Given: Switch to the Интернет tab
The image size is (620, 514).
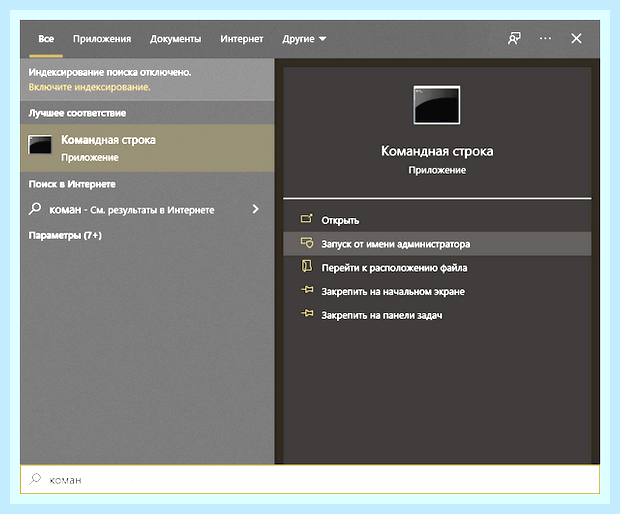Looking at the screenshot, I should pyautogui.click(x=242, y=39).
